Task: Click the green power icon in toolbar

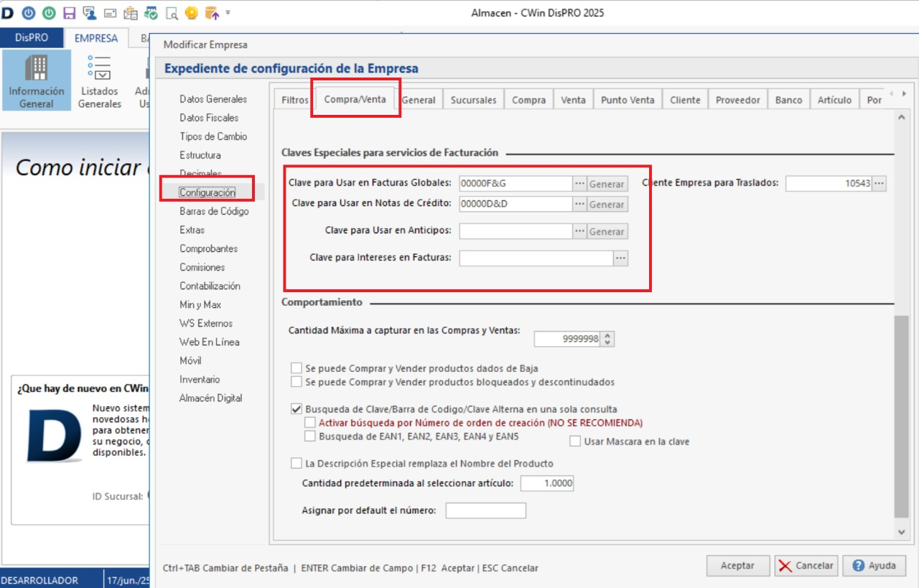Action: [x=49, y=13]
